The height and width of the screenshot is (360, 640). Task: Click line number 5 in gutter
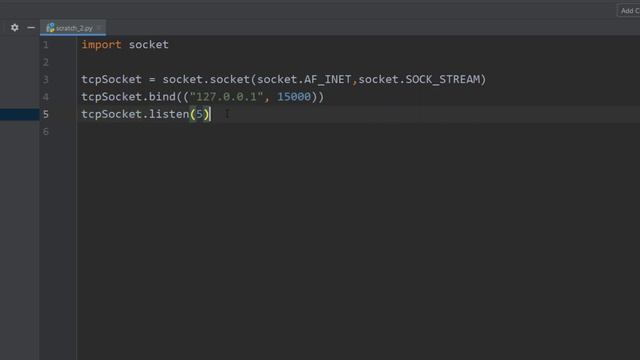point(46,114)
